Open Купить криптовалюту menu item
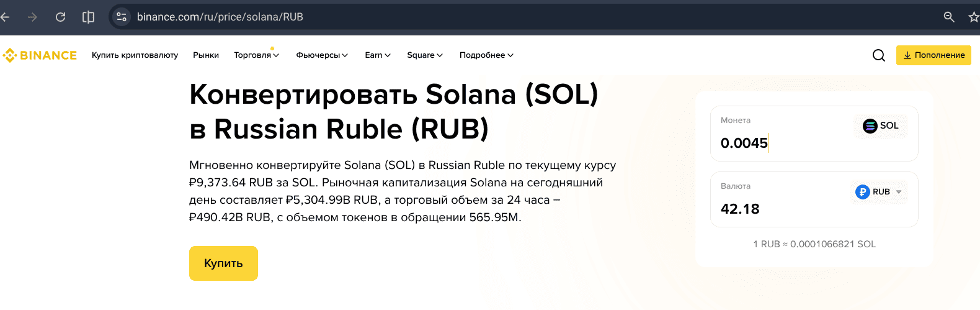Image resolution: width=980 pixels, height=310 pixels. (135, 55)
